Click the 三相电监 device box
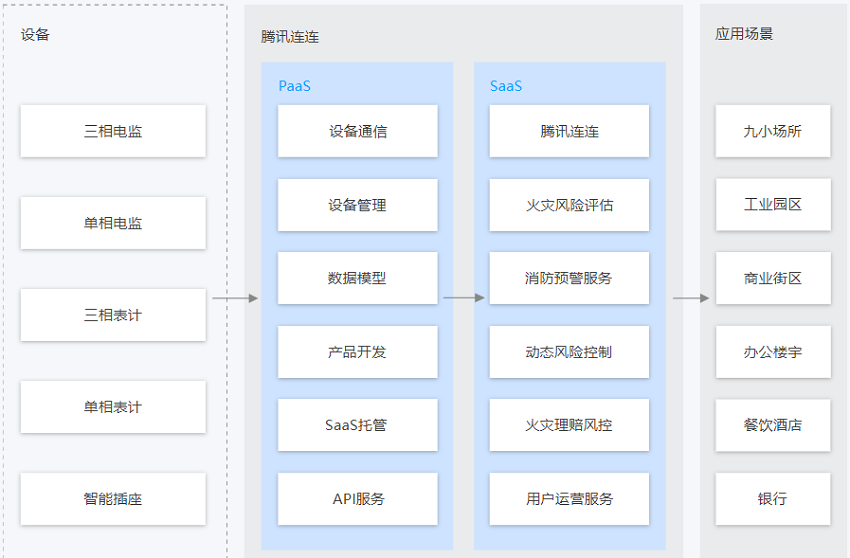Screen dimensions: 850x558 click(113, 131)
